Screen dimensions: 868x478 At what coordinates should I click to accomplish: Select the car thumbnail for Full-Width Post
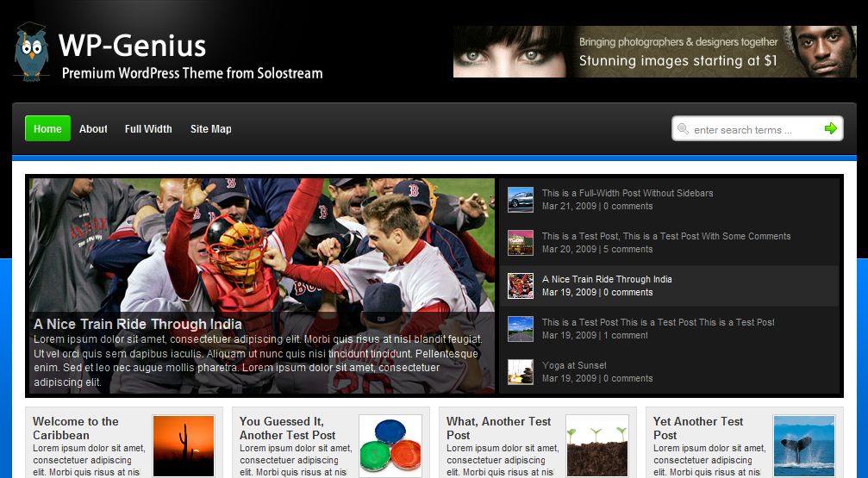521,200
